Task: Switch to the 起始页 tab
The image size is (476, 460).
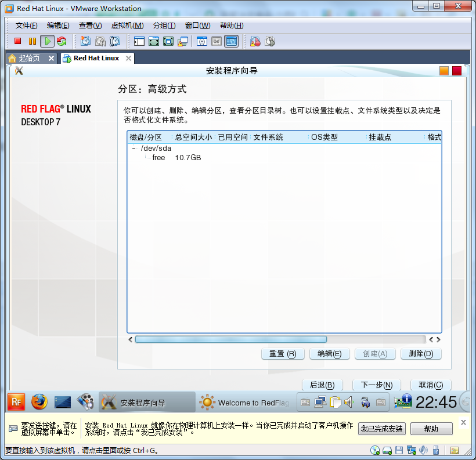Action: coord(29,58)
